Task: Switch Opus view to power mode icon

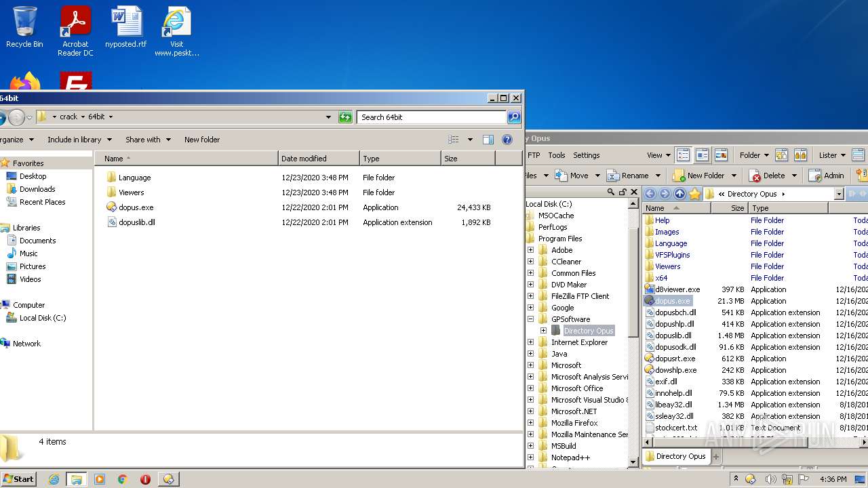Action: pyautogui.click(x=702, y=155)
